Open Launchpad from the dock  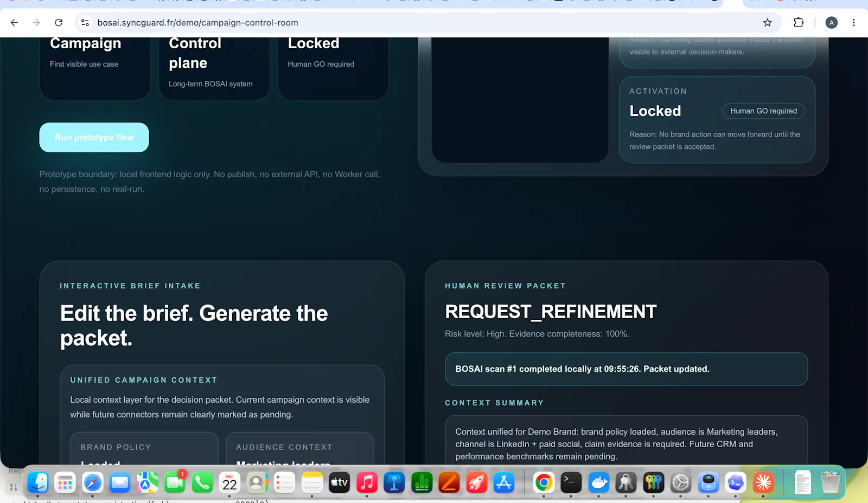65,482
